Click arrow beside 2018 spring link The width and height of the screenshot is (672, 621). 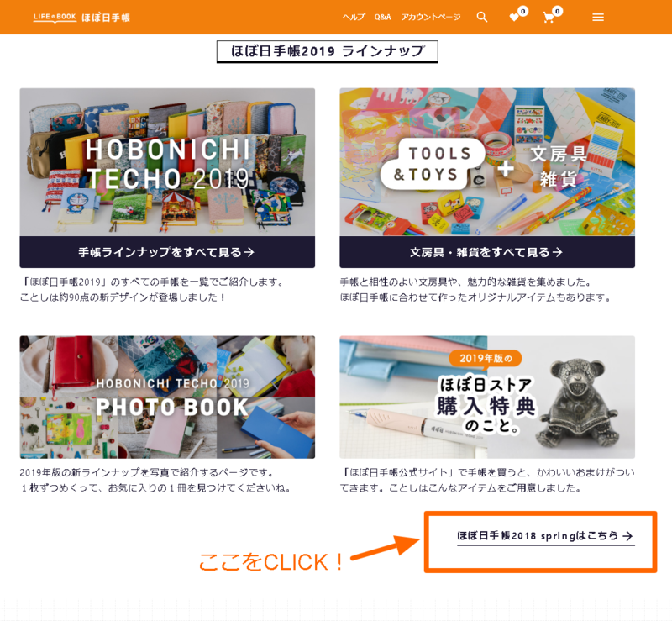tap(627, 536)
